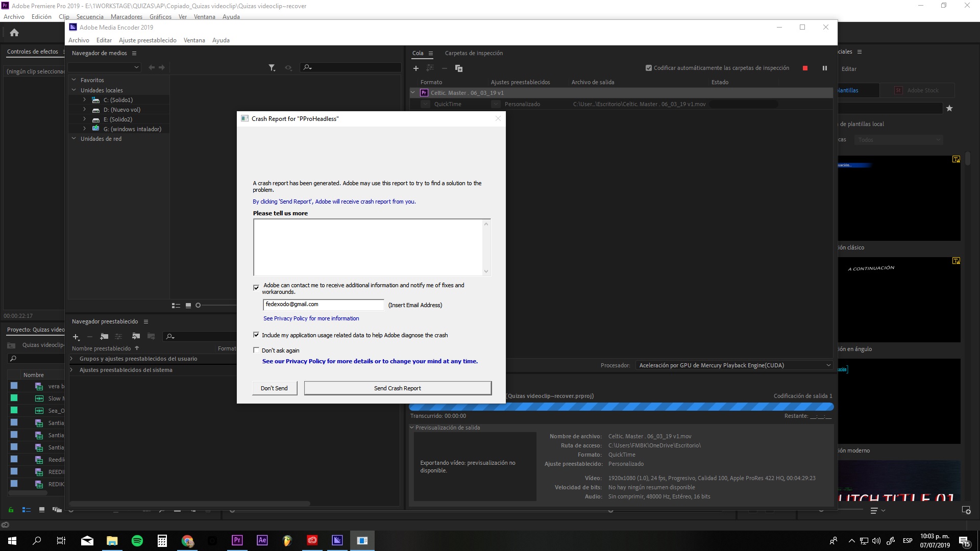Stop the encoding queue with red stop icon

[805, 68]
